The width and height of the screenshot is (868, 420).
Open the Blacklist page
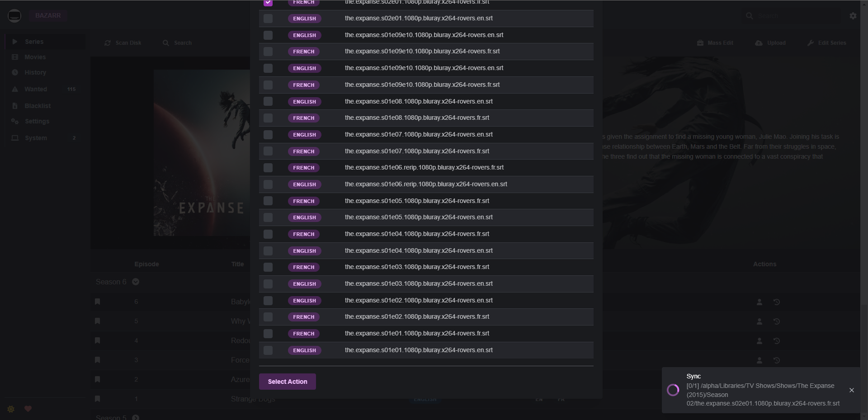pos(38,105)
